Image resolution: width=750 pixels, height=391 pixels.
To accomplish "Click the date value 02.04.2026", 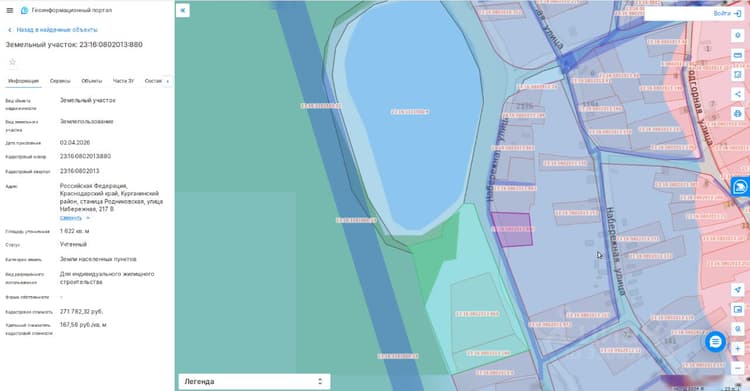I will click(x=75, y=143).
